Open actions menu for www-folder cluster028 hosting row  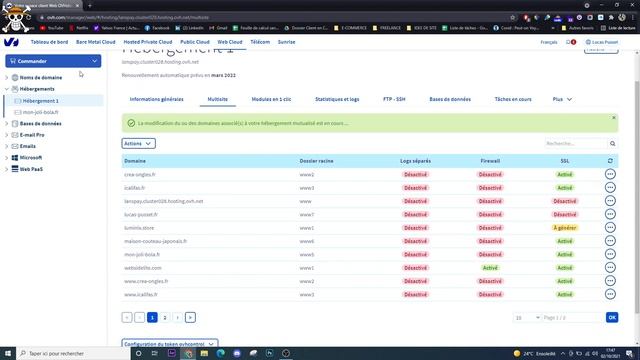pos(610,201)
